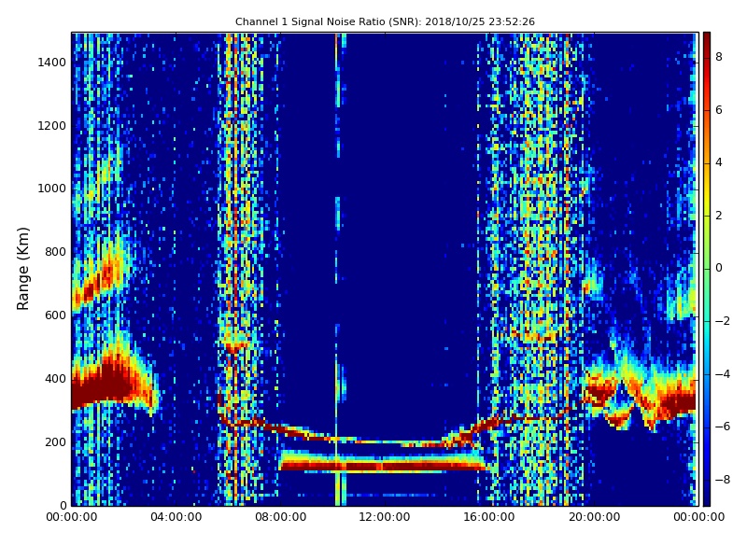Click the 20:00:00 x-axis time label
The height and width of the screenshot is (560, 747).
coord(594,517)
